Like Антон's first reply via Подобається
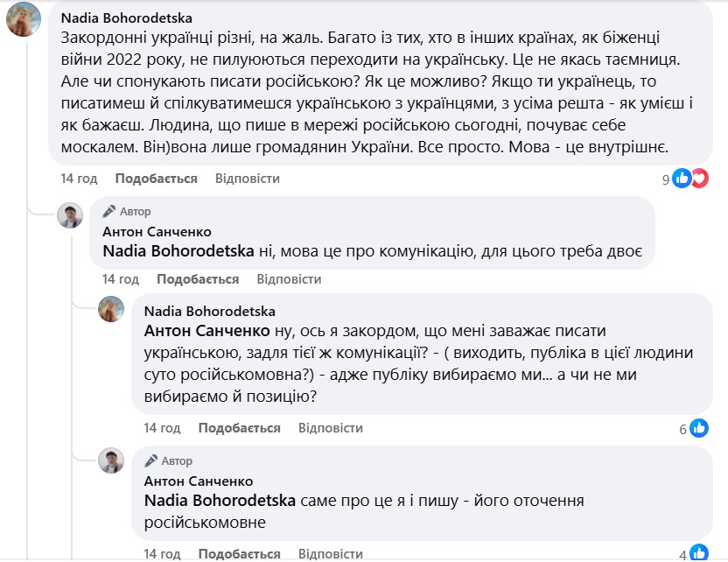Image resolution: width=728 pixels, height=562 pixels. pyautogui.click(x=198, y=279)
